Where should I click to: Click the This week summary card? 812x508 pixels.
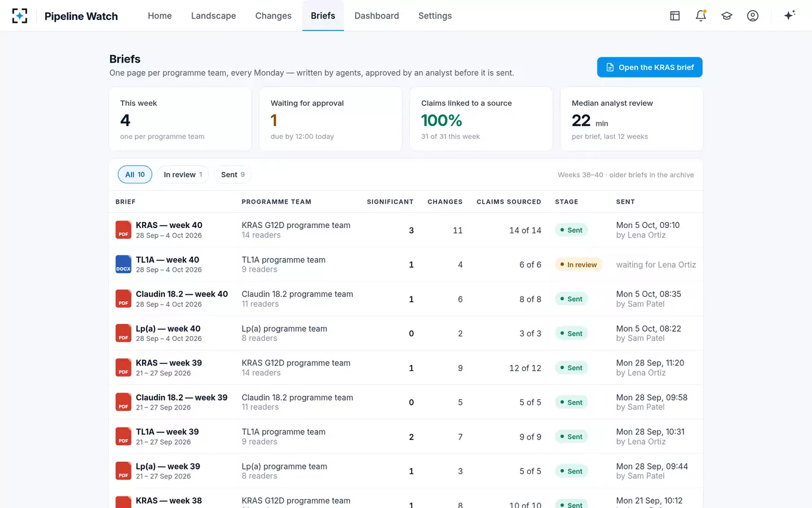180,119
